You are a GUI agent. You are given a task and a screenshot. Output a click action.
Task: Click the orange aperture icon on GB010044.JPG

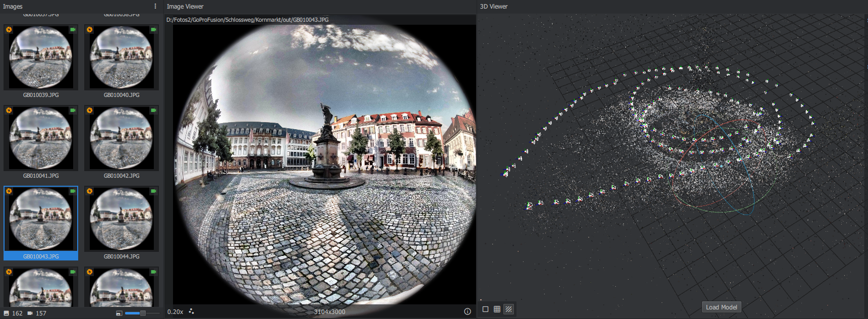(x=90, y=191)
